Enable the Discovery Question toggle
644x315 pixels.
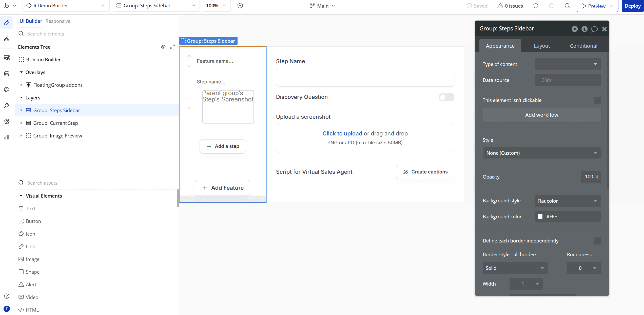pos(446,97)
